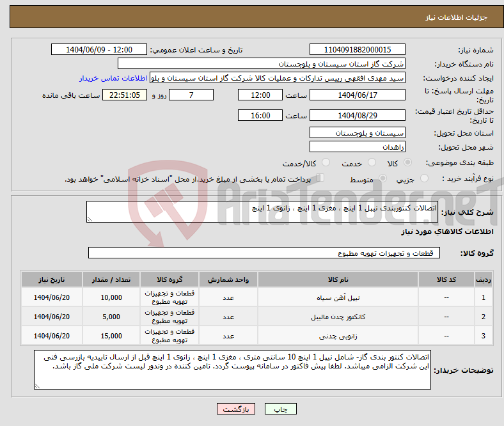Click the شرح کلی نیاز text area

coord(262,212)
